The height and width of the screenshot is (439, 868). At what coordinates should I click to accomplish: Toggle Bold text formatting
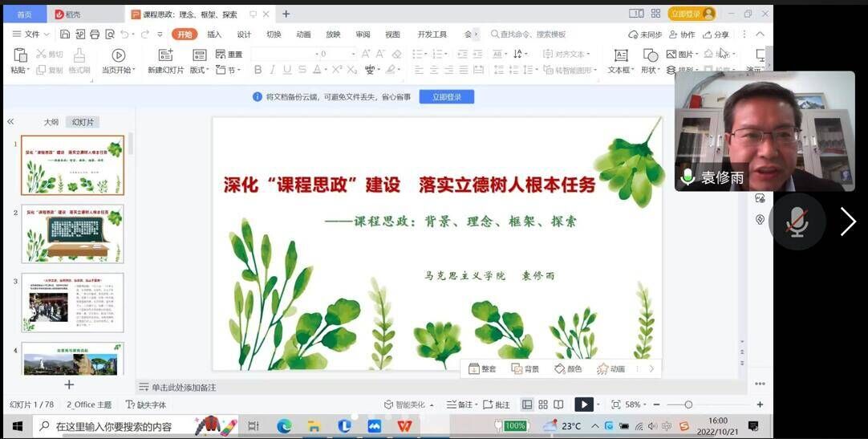tap(258, 70)
